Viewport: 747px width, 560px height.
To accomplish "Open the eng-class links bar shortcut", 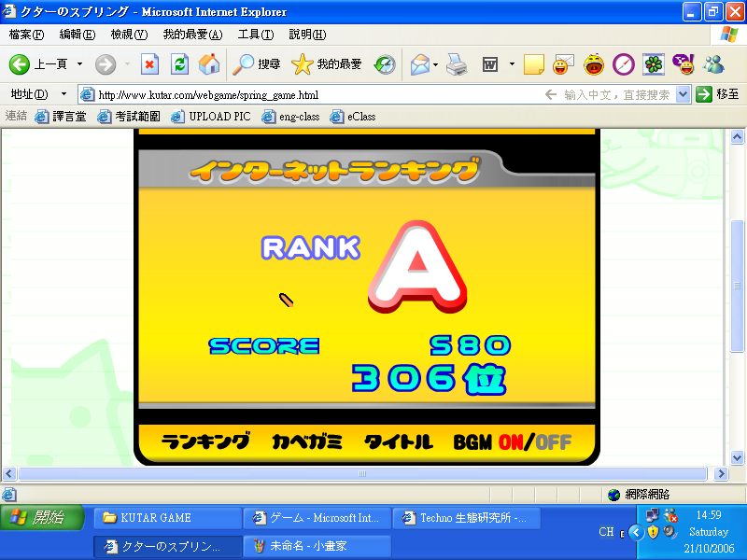I will pos(290,116).
